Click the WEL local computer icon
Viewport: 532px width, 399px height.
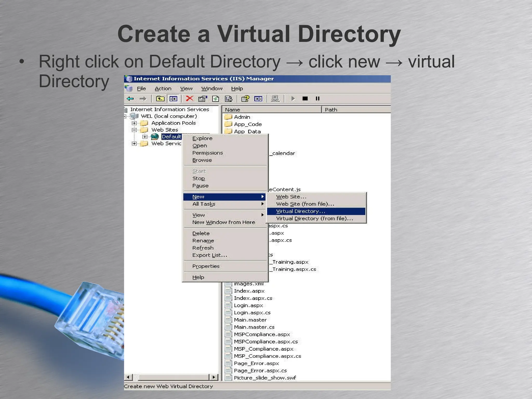click(134, 116)
